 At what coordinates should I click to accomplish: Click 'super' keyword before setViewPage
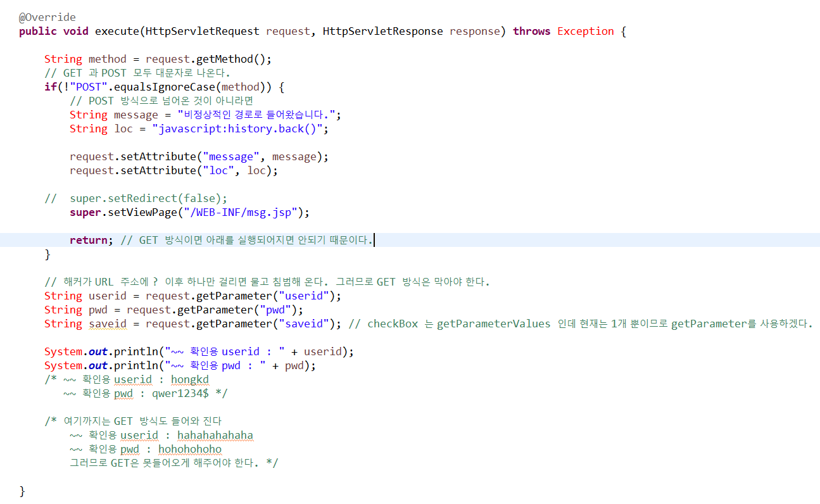coord(85,212)
